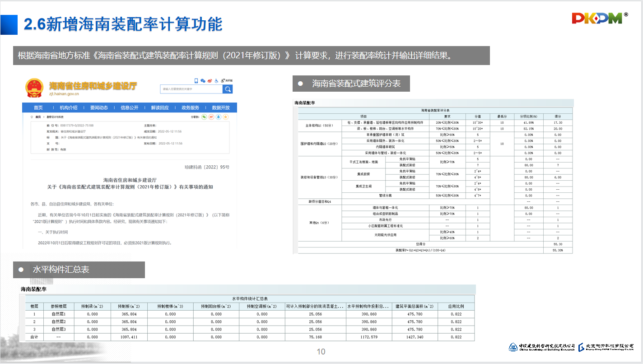Click the national emblem logo
643x364 pixels.
(x=35, y=88)
